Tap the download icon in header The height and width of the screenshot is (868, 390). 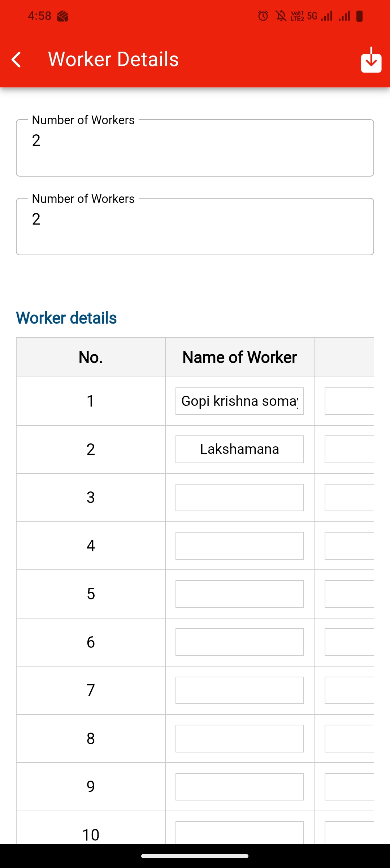(x=371, y=60)
